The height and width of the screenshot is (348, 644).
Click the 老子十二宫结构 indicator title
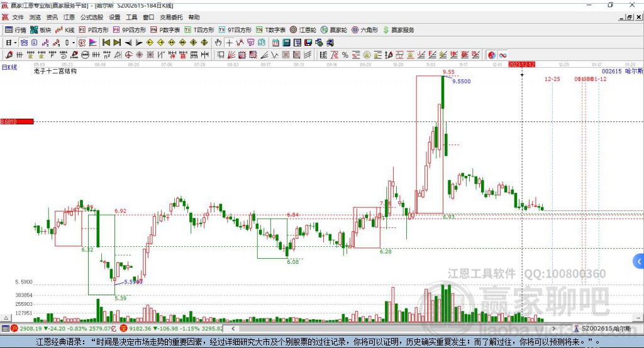[x=55, y=71]
